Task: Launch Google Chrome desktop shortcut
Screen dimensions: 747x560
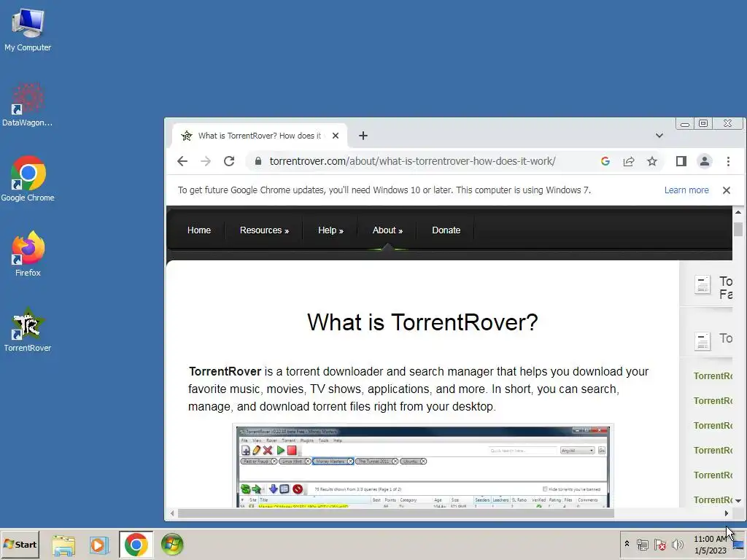Action: 28,179
